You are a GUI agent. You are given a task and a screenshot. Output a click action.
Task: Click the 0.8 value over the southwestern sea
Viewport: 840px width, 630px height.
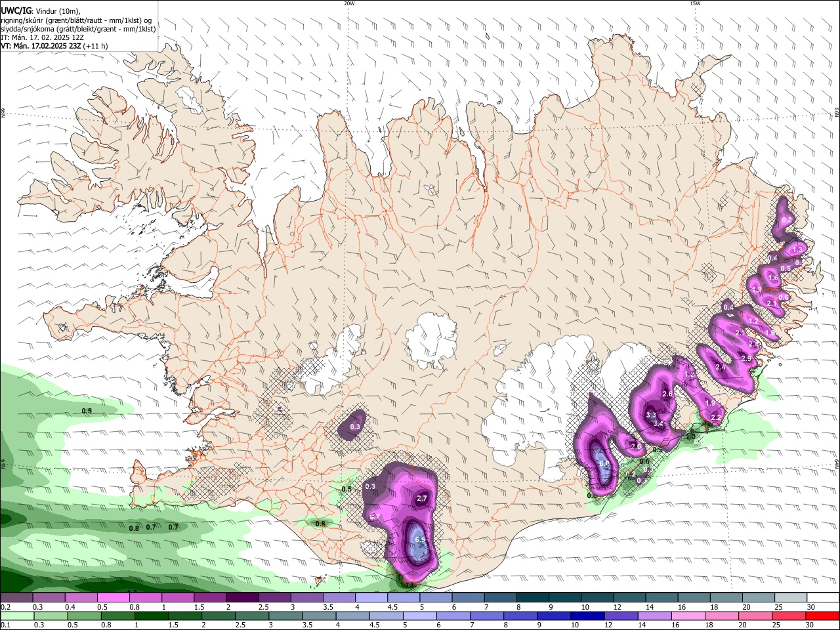pyautogui.click(x=134, y=528)
